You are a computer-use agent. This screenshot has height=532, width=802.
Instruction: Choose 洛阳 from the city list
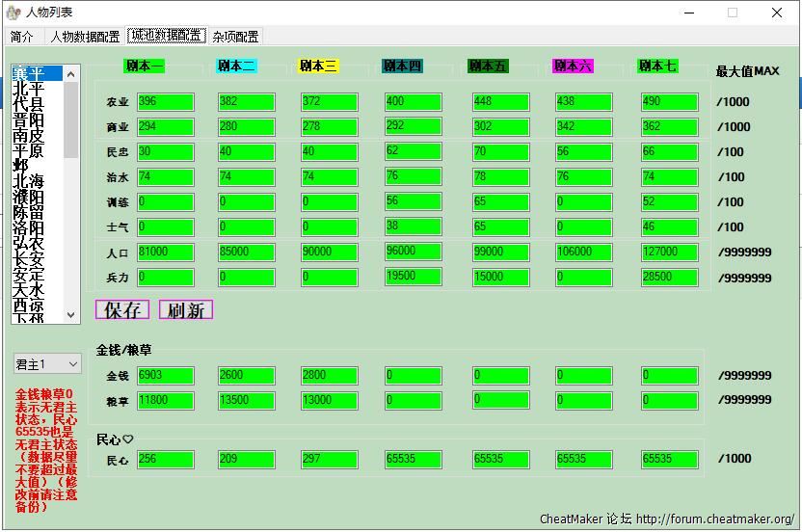(28, 228)
